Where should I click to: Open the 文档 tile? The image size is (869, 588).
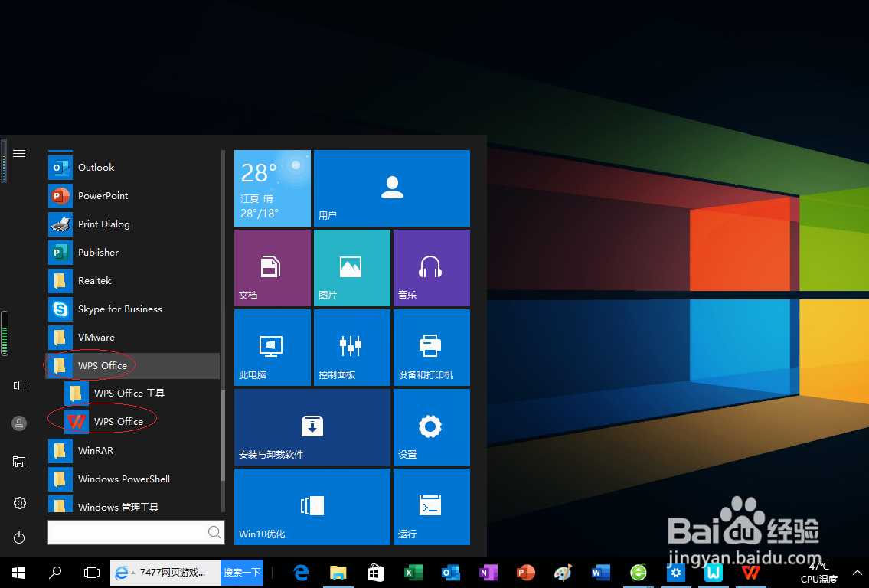[x=272, y=268]
